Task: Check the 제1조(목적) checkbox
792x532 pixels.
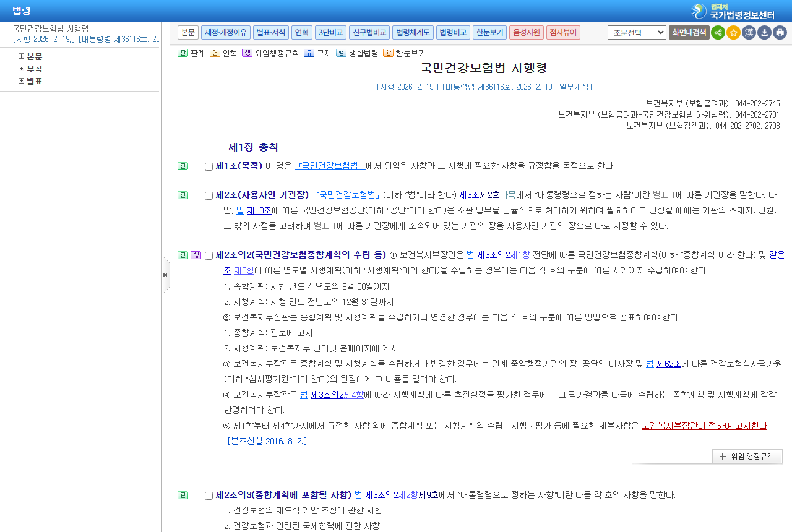Action: [209, 166]
